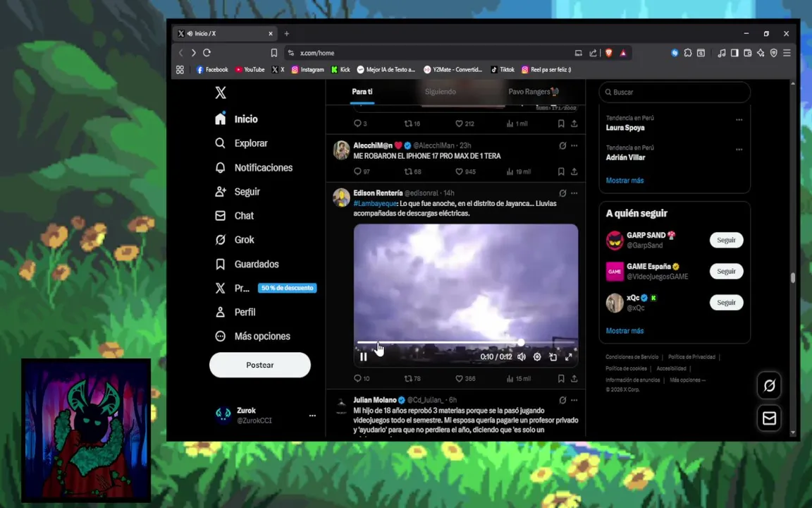
Task: Open Seguir people suggestions
Action: point(238,192)
